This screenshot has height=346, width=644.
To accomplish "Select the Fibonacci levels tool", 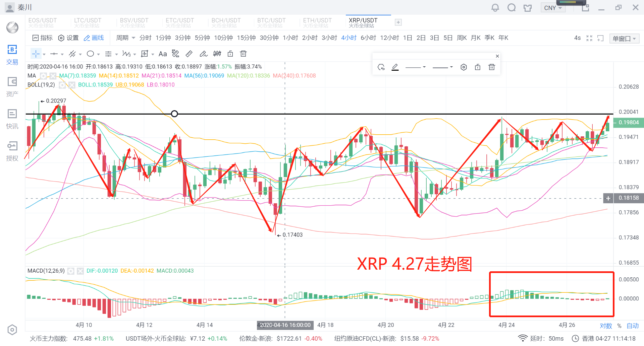I will (108, 54).
